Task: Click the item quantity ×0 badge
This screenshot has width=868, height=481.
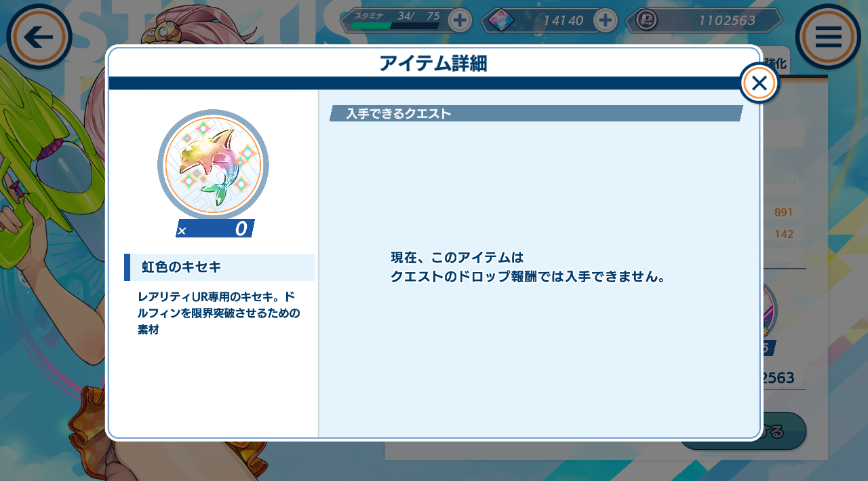Action: click(215, 229)
